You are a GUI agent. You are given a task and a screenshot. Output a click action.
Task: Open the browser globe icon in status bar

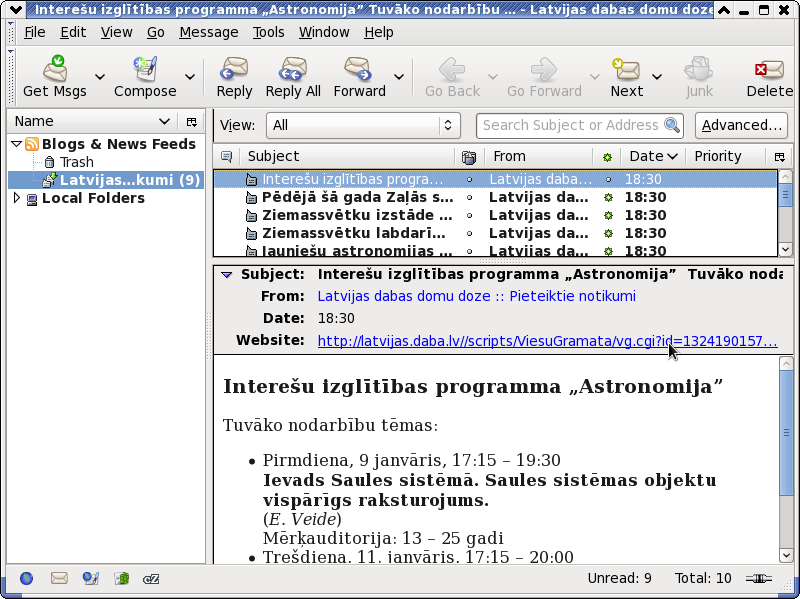coord(27,578)
